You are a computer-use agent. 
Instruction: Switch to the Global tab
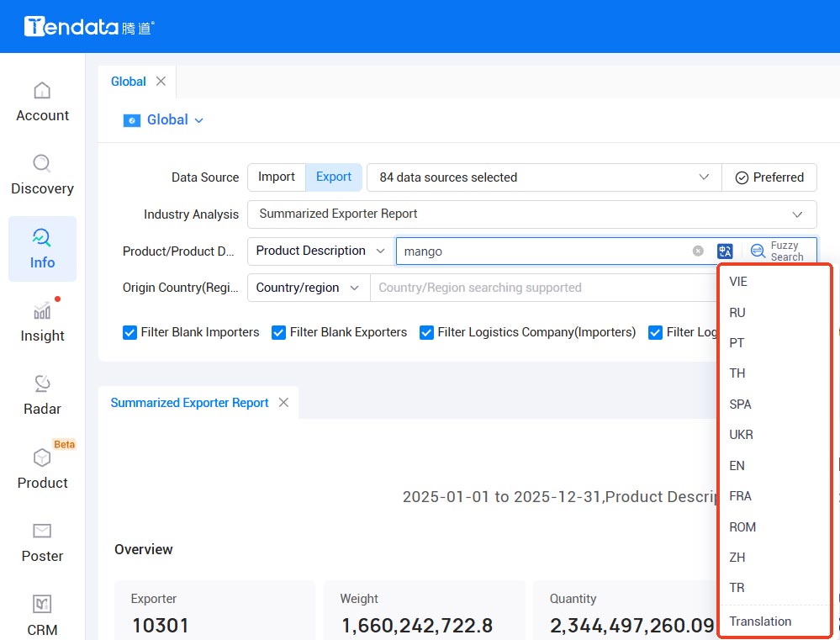point(129,82)
